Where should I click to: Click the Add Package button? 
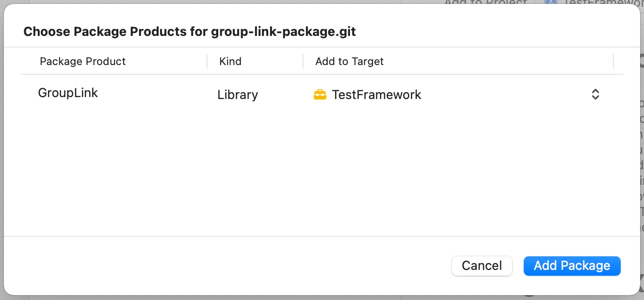click(572, 266)
